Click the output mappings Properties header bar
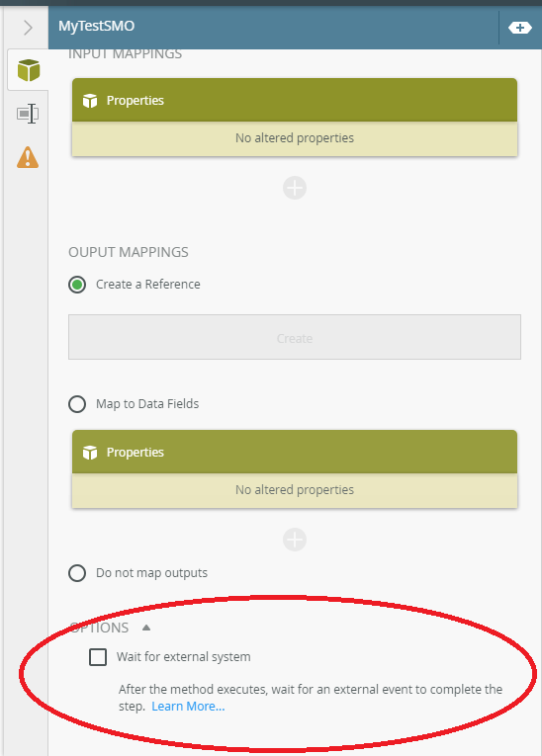 295,452
